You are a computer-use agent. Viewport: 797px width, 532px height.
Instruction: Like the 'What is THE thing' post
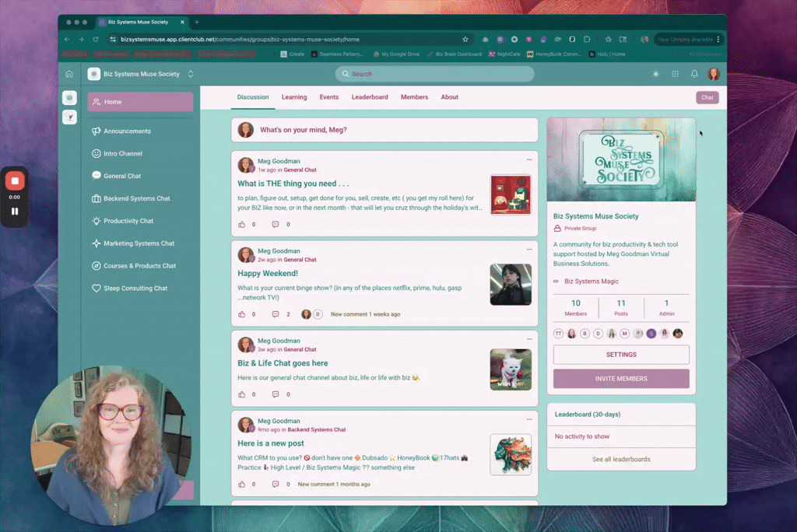pos(241,224)
